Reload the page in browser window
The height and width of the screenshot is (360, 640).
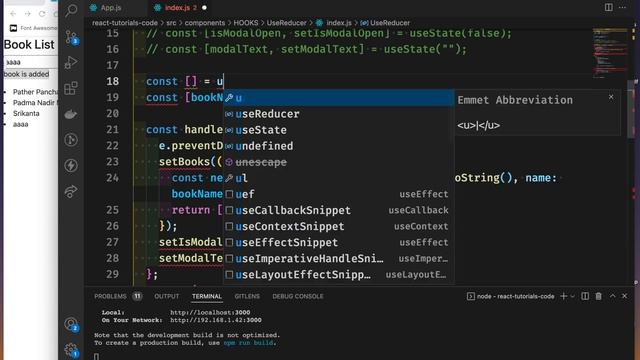tap(42, 14)
